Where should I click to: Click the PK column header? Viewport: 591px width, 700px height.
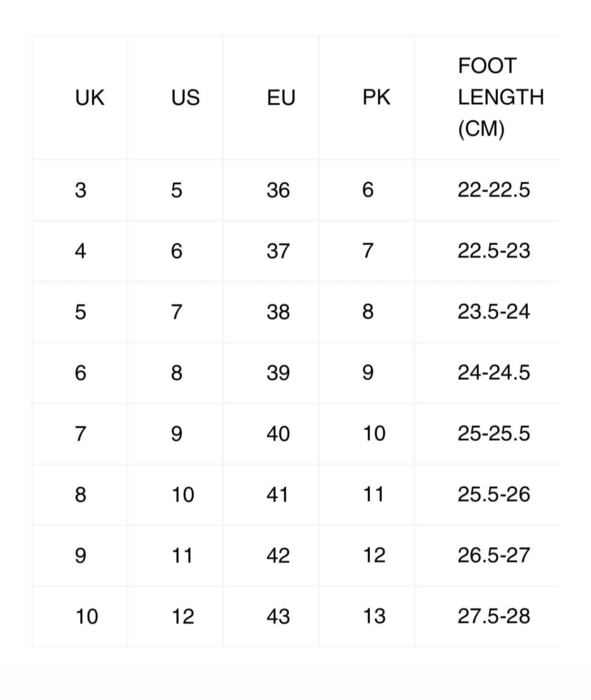pos(376,98)
